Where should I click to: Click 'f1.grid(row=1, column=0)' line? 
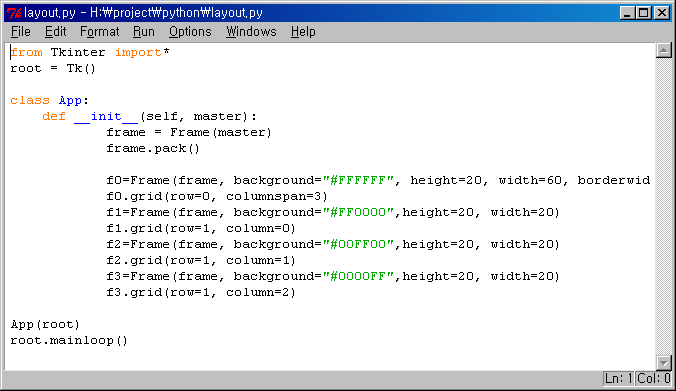[x=201, y=228]
